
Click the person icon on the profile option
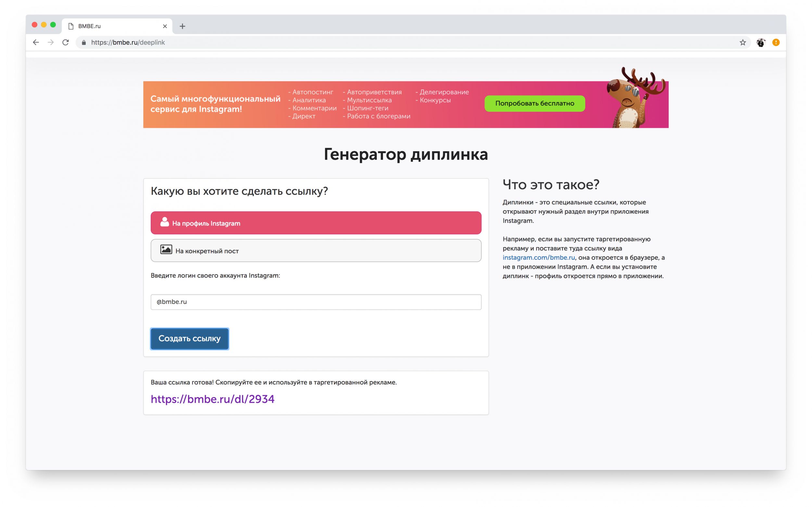[x=164, y=222]
